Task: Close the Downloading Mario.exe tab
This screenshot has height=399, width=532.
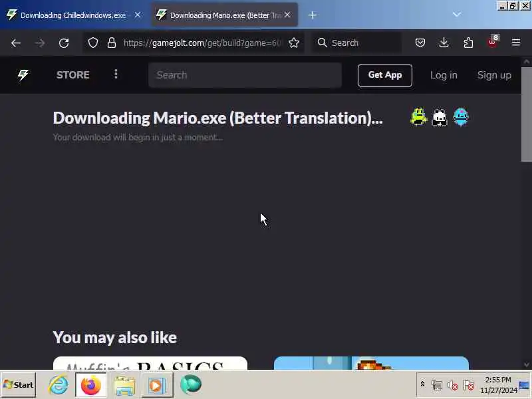Action: click(x=287, y=15)
